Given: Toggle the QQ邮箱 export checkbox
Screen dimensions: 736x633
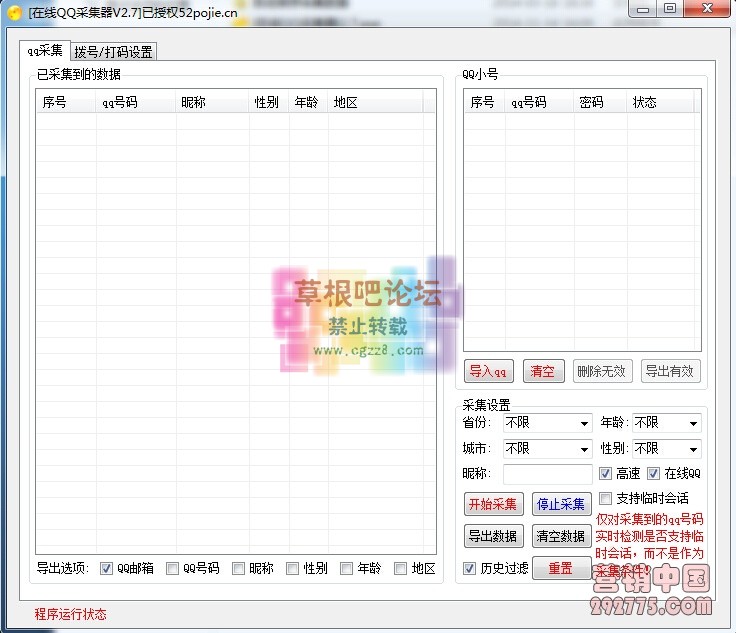Looking at the screenshot, I should click(106, 569).
